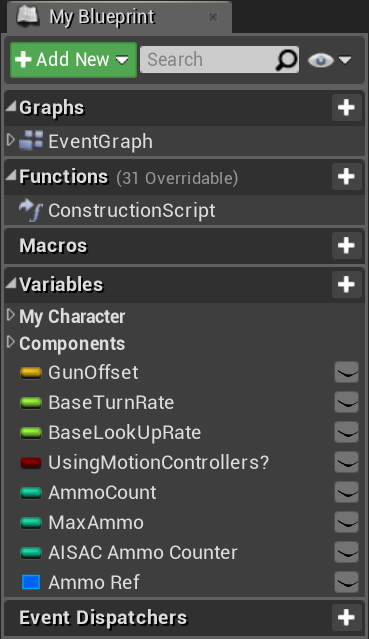
Task: Create variable using Variables plus icon
Action: click(346, 284)
